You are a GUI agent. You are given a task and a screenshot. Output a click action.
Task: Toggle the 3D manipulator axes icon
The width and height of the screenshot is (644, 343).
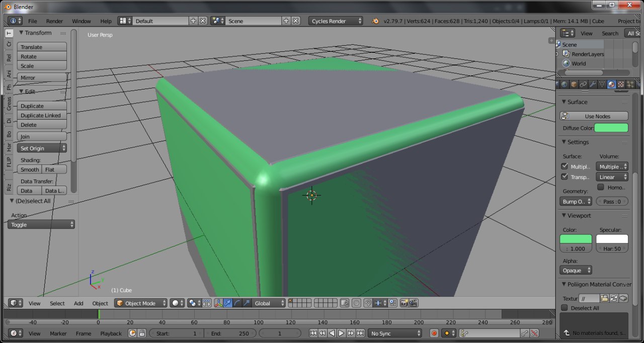(x=219, y=303)
